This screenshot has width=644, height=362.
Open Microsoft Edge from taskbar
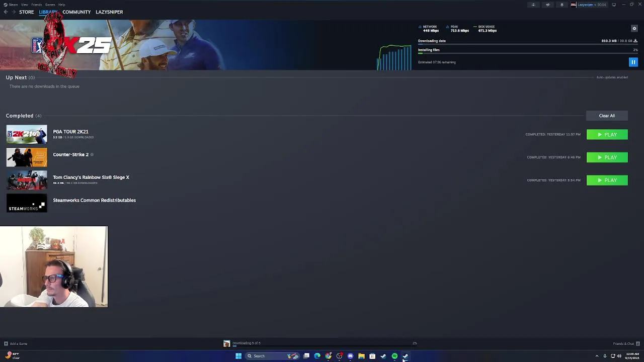point(317,356)
